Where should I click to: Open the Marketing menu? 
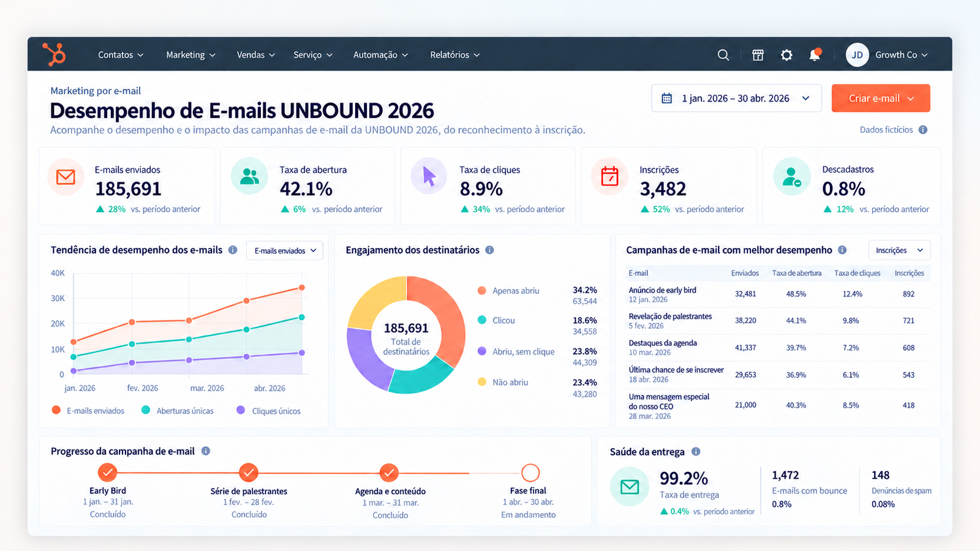click(190, 54)
